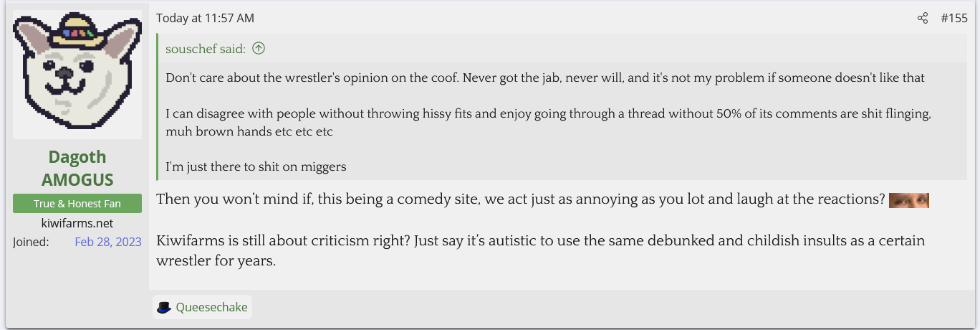This screenshot has width=980, height=330.
Task: Click the eyes emoji in the reply
Action: (x=908, y=200)
